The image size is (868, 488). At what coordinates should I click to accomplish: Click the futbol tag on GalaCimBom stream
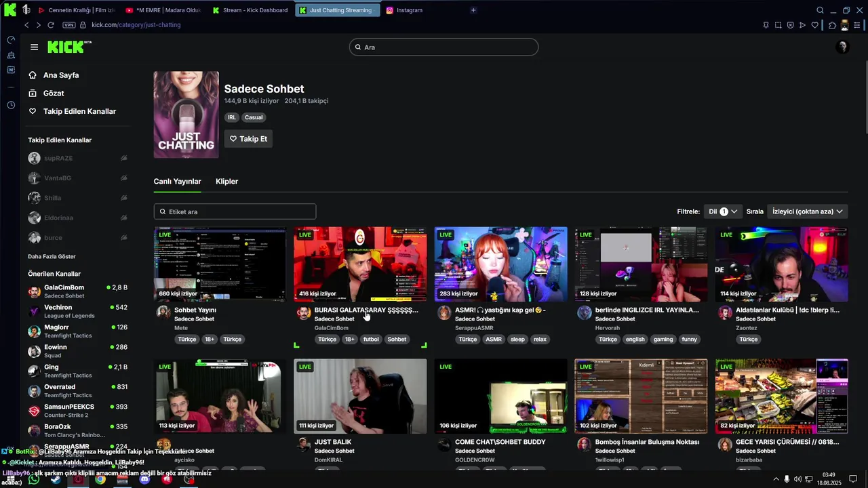pyautogui.click(x=371, y=340)
